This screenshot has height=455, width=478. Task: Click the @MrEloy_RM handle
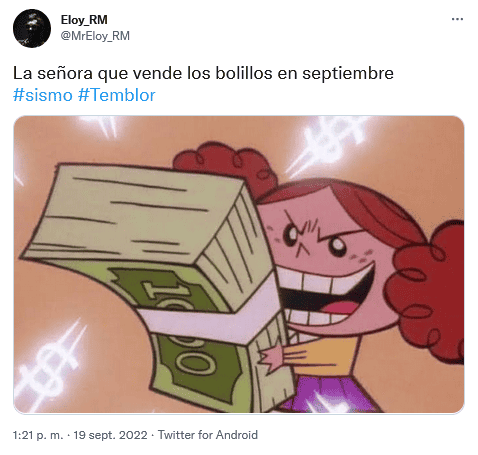click(x=95, y=36)
